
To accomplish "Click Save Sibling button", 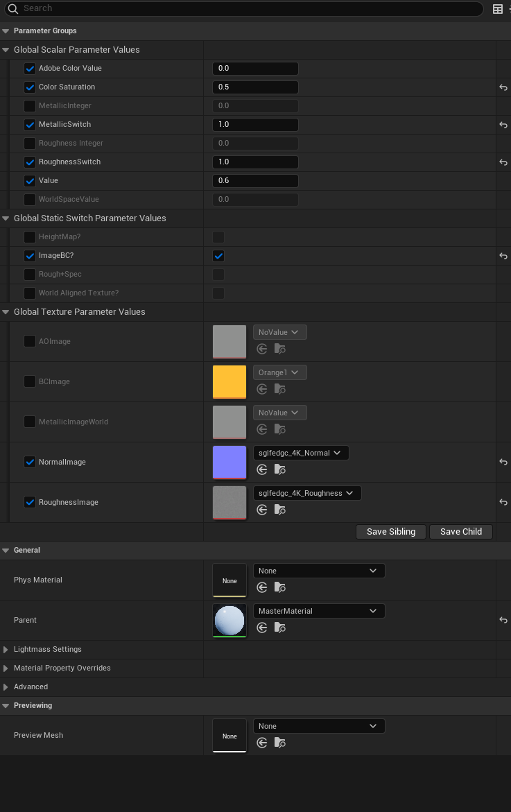I will [x=391, y=532].
